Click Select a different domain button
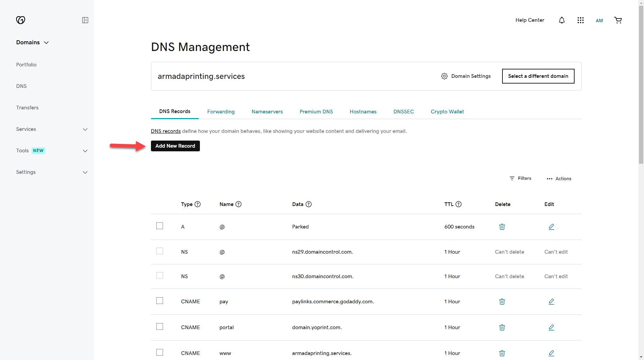The image size is (644, 360). [538, 76]
